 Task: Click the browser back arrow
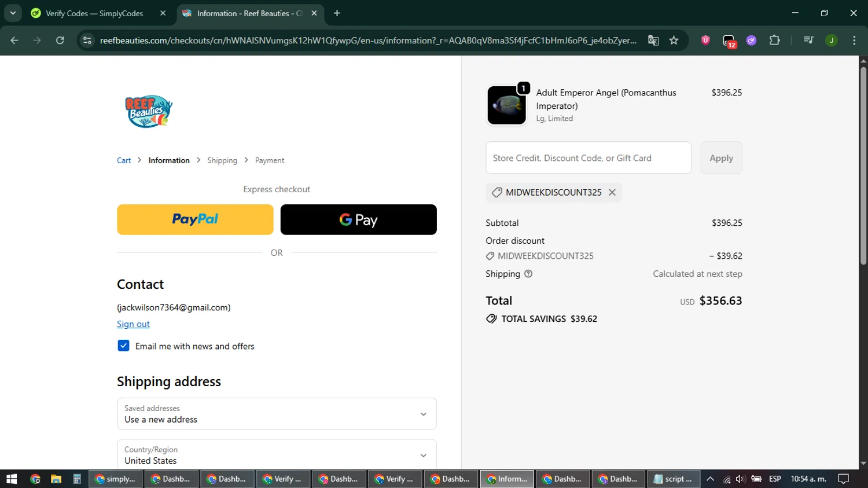pos(14,41)
